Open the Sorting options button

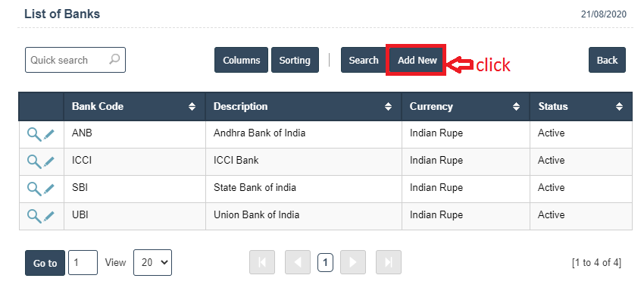coord(295,60)
